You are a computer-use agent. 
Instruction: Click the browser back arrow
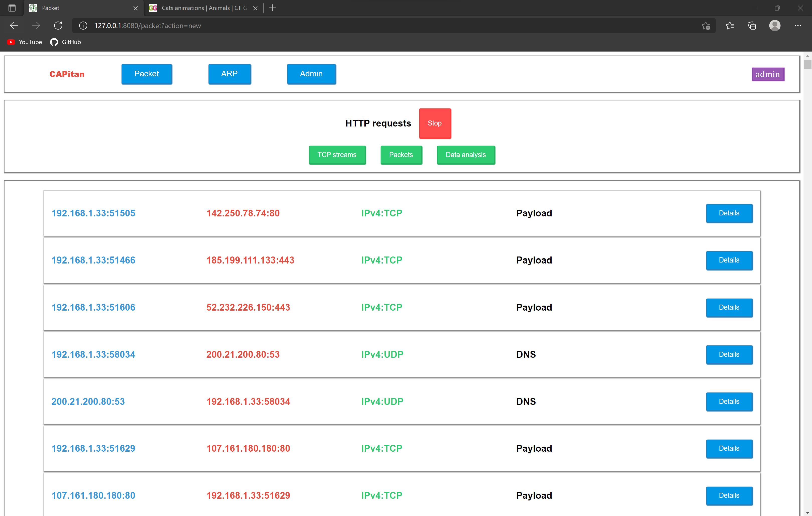14,26
